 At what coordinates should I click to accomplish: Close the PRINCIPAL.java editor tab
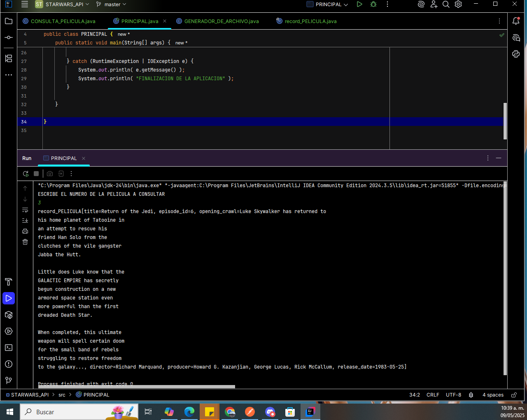165,21
